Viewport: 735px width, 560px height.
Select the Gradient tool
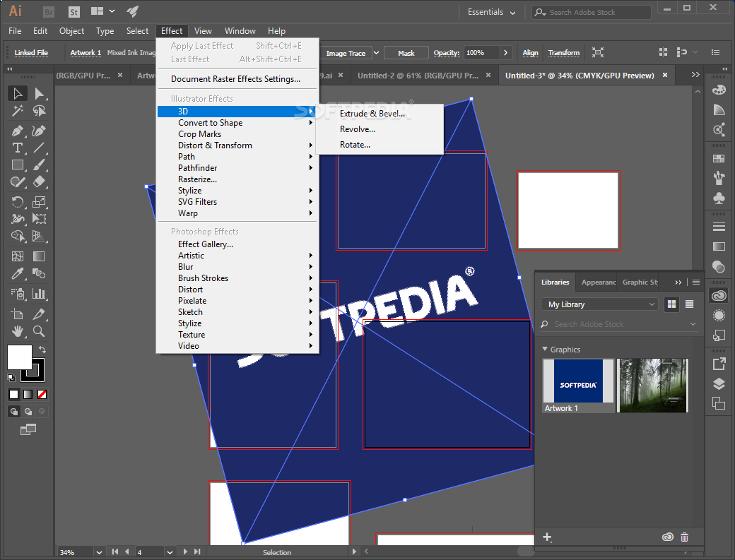coord(40,256)
